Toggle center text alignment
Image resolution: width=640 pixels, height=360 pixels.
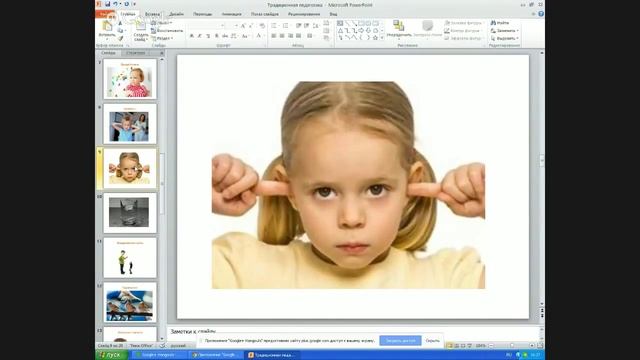pos(282,36)
